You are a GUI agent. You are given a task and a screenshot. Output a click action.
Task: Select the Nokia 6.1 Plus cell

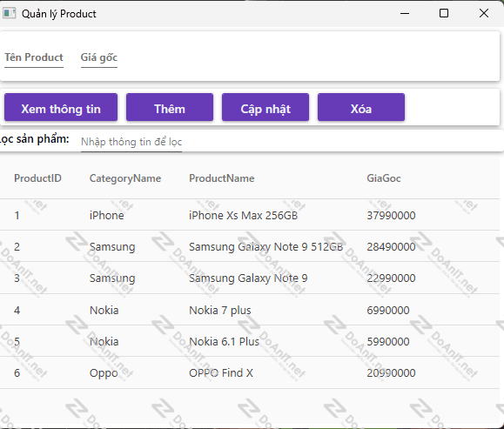pyautogui.click(x=224, y=342)
